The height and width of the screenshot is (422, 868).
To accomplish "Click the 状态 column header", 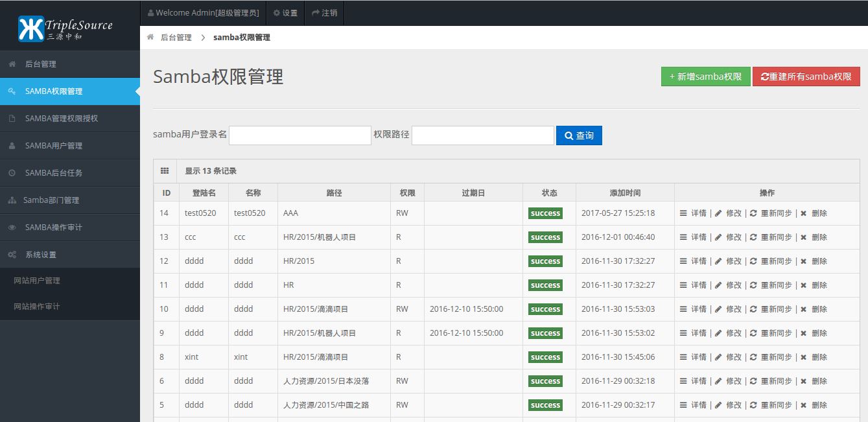I will pyautogui.click(x=549, y=193).
